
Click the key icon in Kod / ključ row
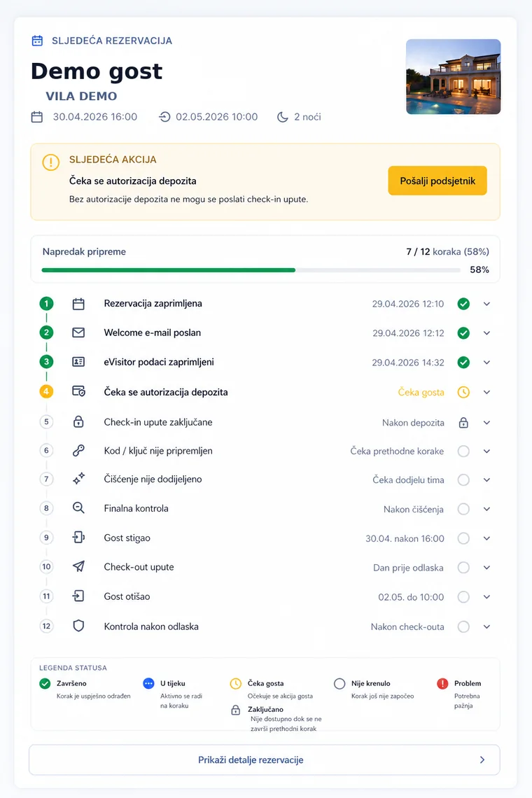coord(78,450)
